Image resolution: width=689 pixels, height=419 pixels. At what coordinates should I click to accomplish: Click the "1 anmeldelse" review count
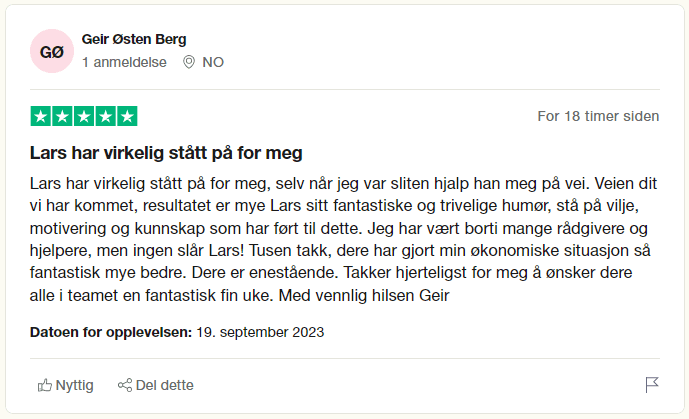pos(123,62)
